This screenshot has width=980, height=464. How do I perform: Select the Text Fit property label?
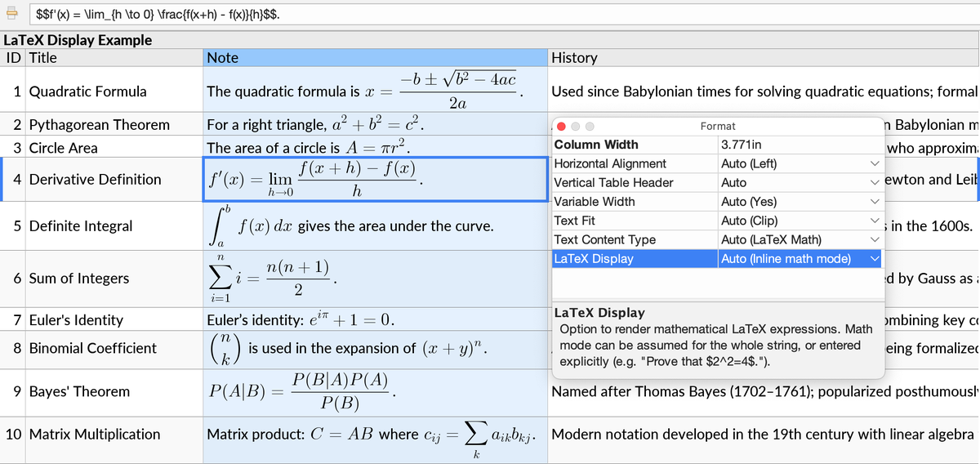click(574, 221)
